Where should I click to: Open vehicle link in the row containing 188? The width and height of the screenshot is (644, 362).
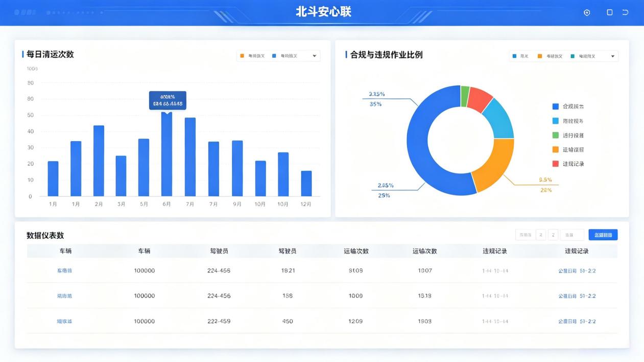tap(64, 296)
